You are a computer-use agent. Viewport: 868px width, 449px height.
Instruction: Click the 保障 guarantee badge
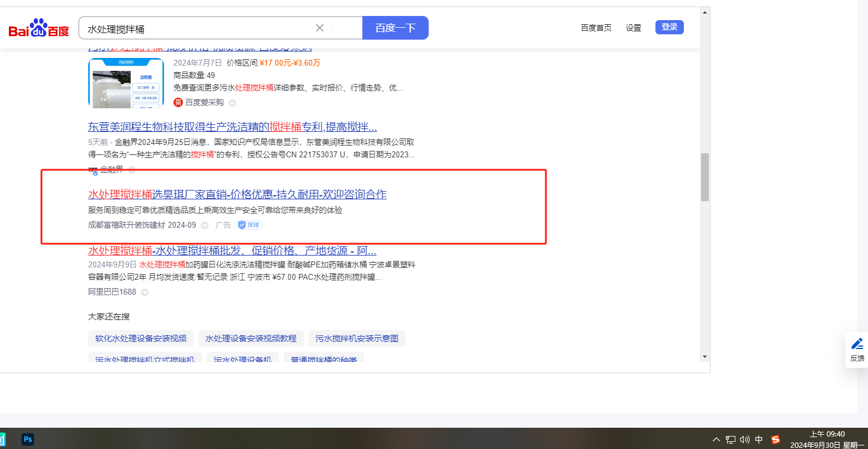(x=250, y=225)
